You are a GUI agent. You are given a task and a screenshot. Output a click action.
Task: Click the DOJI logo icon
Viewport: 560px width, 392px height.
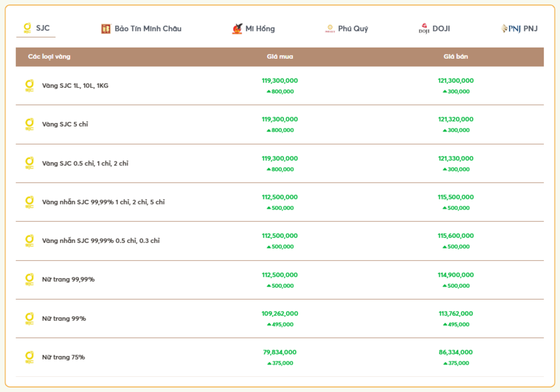click(424, 29)
